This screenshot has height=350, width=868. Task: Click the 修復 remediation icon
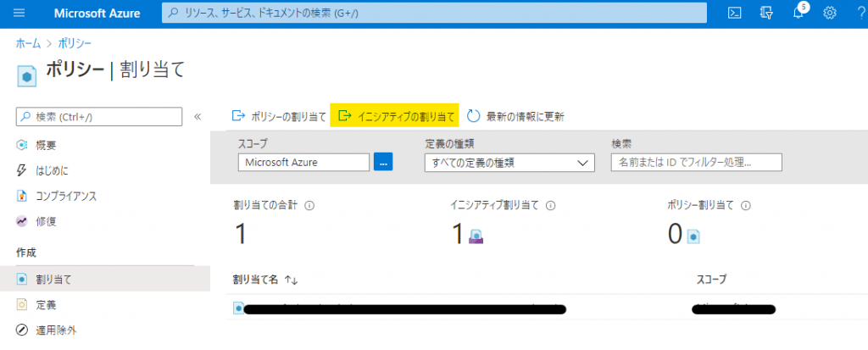pos(21,221)
